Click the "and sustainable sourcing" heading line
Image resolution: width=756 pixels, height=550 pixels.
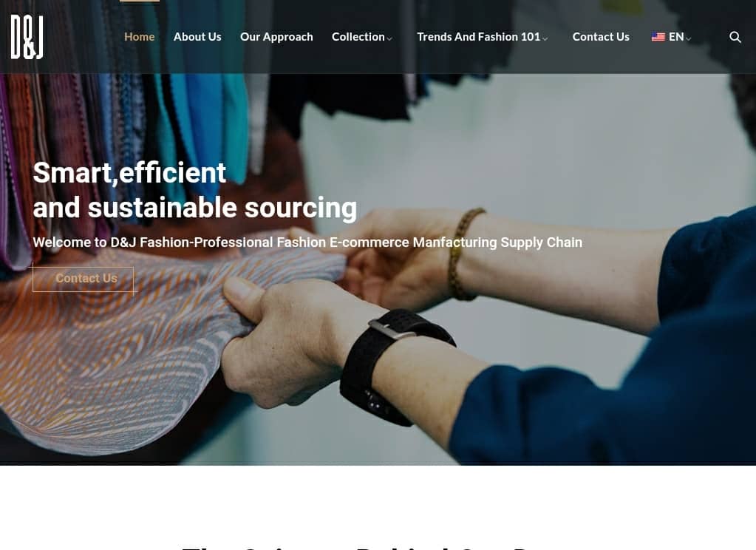point(195,208)
